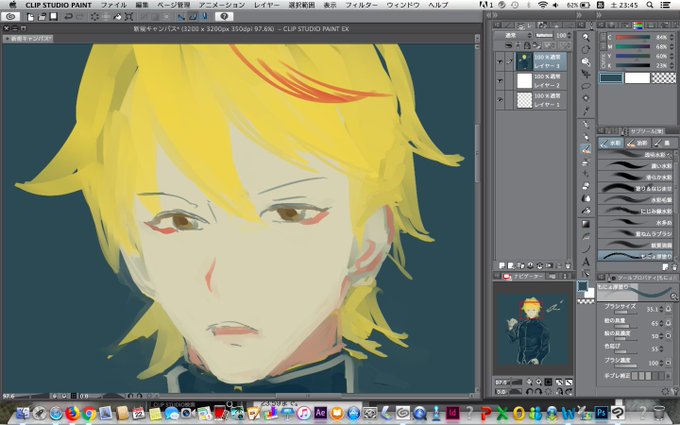
Task: Select the Fill bucket tool
Action: click(586, 210)
